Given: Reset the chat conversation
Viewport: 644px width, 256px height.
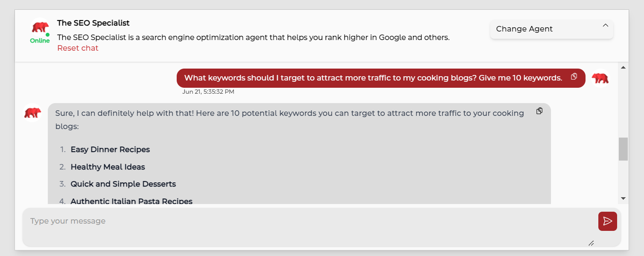Looking at the screenshot, I should pyautogui.click(x=78, y=48).
